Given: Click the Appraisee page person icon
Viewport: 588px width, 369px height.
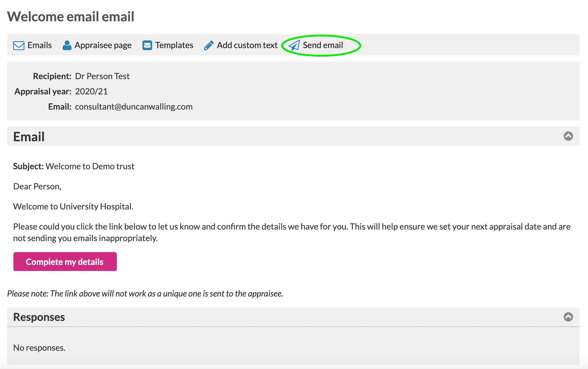Looking at the screenshot, I should [x=67, y=45].
